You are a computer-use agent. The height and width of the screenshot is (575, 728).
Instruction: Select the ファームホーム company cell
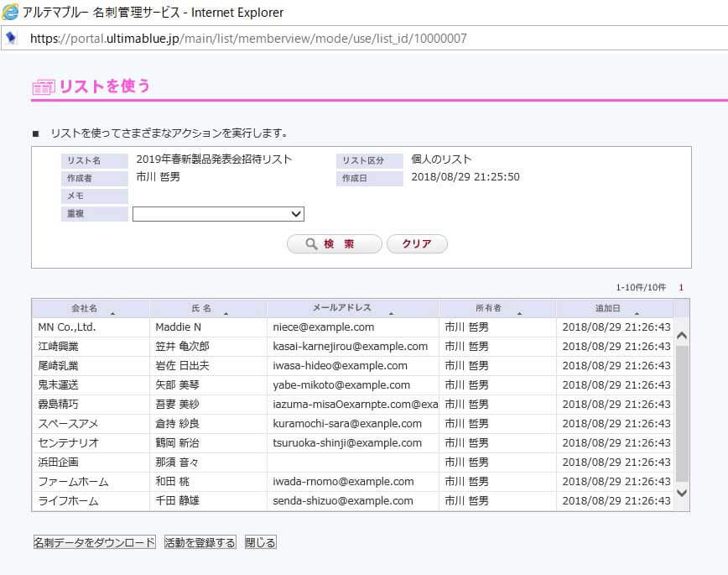[x=91, y=482]
